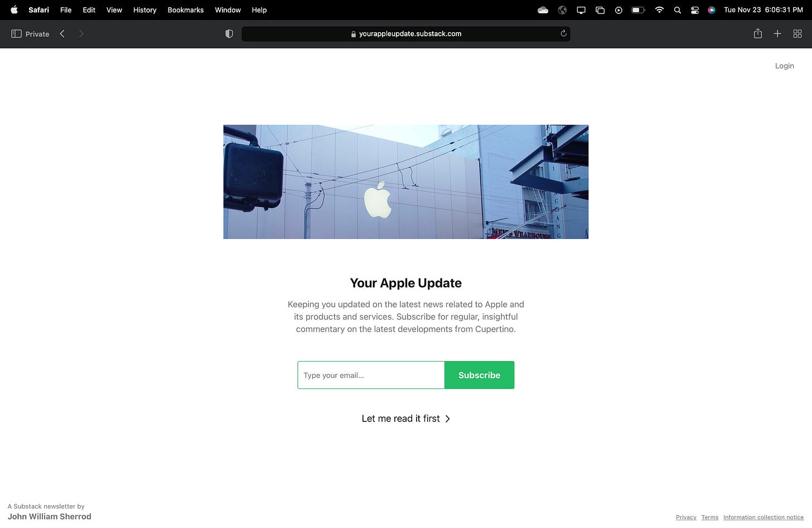The width and height of the screenshot is (812, 528).
Task: Click Let me read it first
Action: (x=406, y=419)
